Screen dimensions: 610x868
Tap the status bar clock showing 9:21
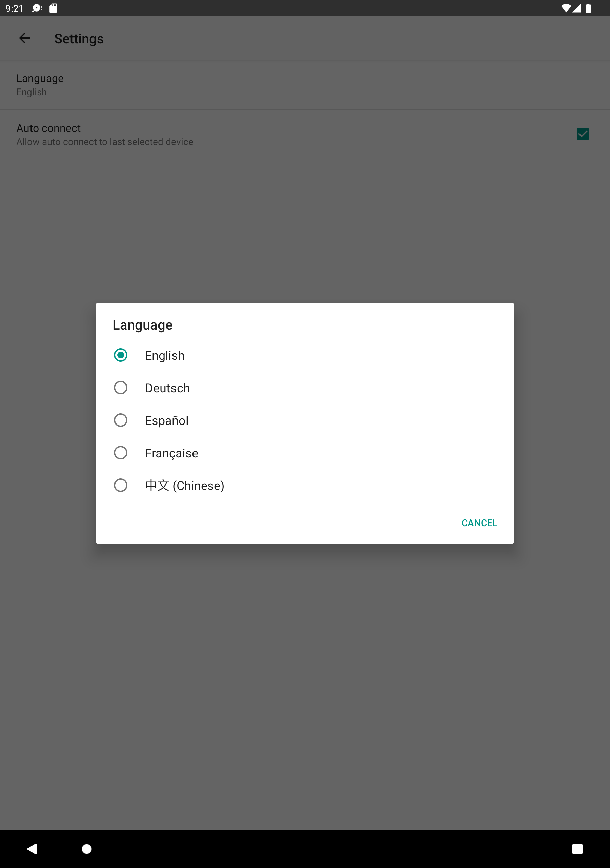pyautogui.click(x=14, y=8)
